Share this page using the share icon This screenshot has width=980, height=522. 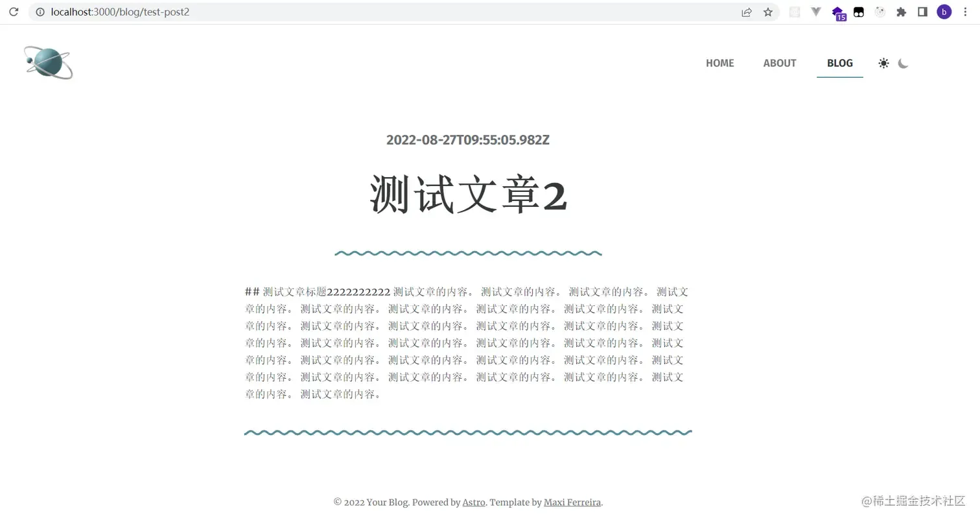pos(747,12)
